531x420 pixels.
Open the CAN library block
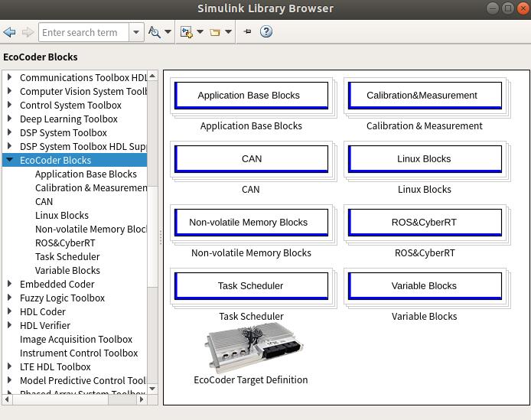(x=251, y=159)
